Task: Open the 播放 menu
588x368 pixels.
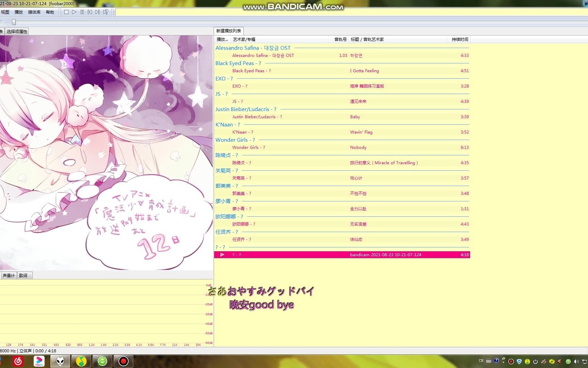Action: [x=19, y=12]
